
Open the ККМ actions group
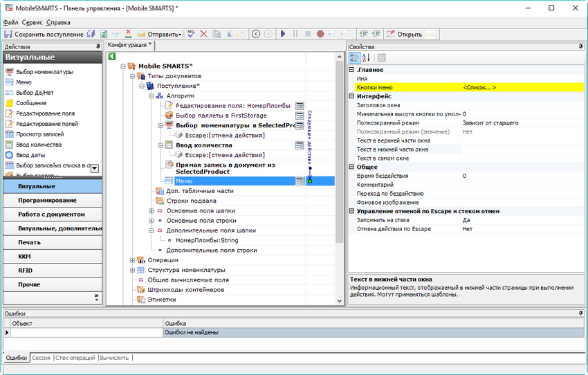[53, 257]
